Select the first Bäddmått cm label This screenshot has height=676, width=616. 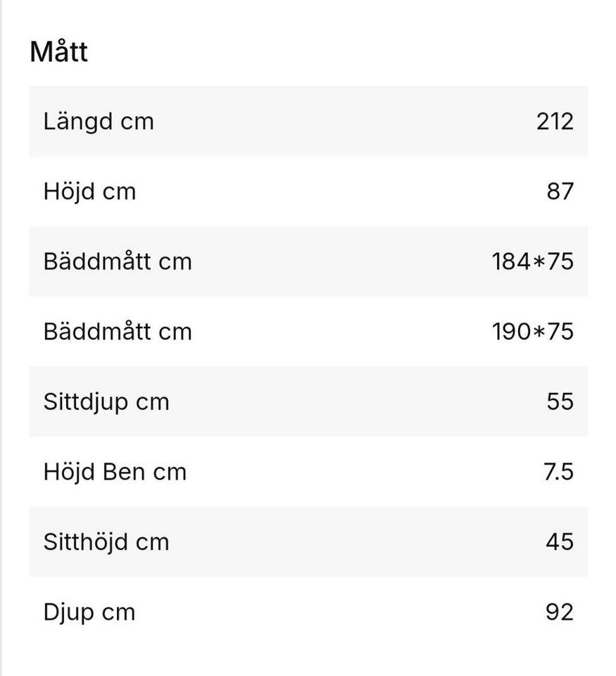[x=117, y=261]
